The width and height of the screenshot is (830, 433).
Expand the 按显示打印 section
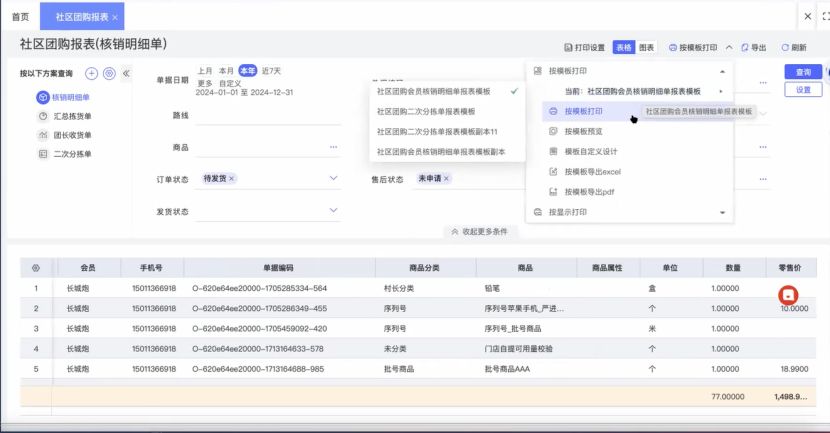tap(722, 212)
